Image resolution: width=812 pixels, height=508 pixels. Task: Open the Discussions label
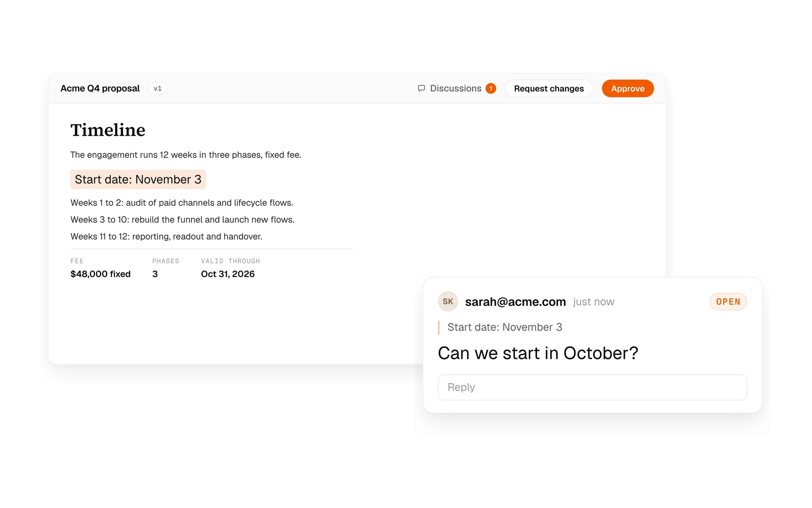pyautogui.click(x=455, y=88)
